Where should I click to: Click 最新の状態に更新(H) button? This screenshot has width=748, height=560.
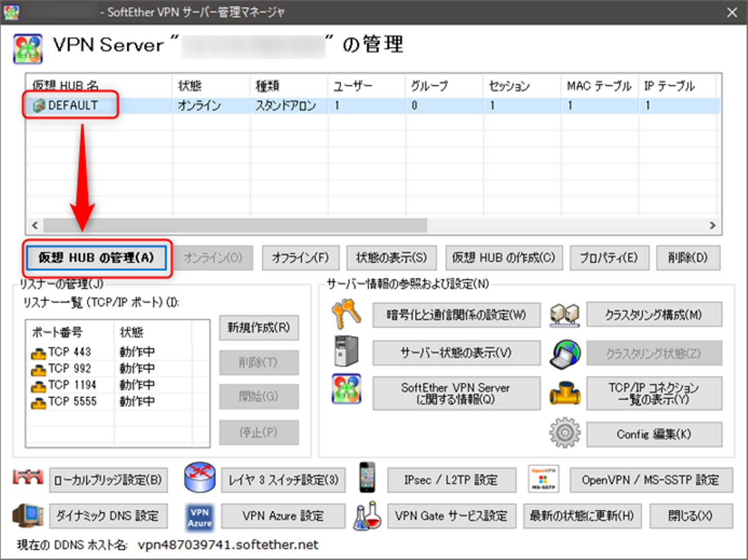[582, 516]
